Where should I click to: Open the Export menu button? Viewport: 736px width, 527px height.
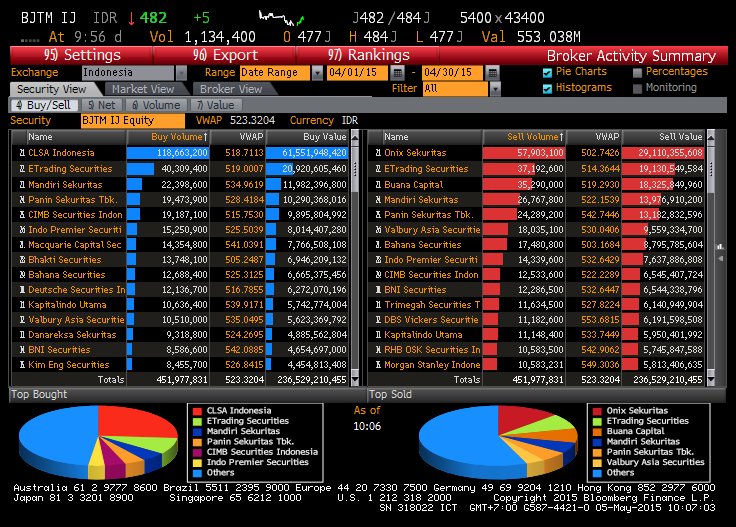(x=223, y=55)
